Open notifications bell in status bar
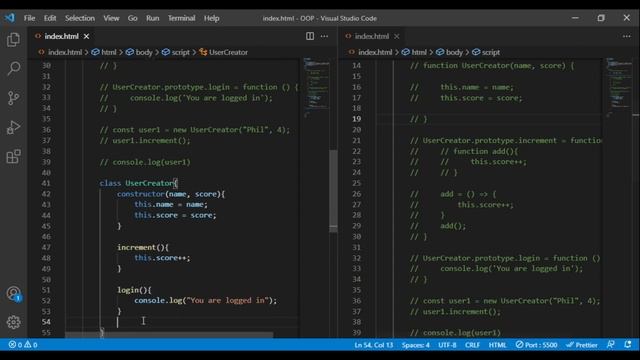This screenshot has width=640, height=360. [x=628, y=345]
